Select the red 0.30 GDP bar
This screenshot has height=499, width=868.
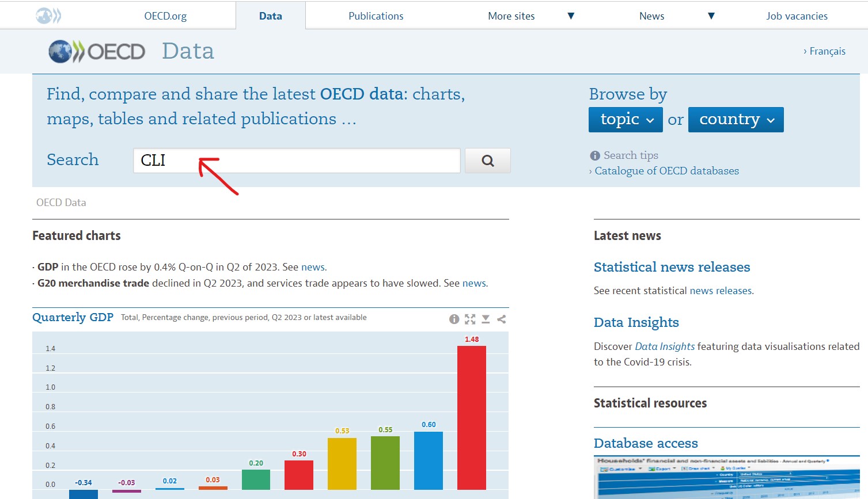(299, 475)
